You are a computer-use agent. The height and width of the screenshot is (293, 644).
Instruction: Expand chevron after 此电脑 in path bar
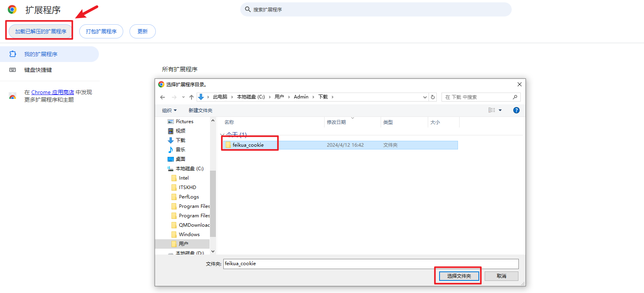click(232, 97)
